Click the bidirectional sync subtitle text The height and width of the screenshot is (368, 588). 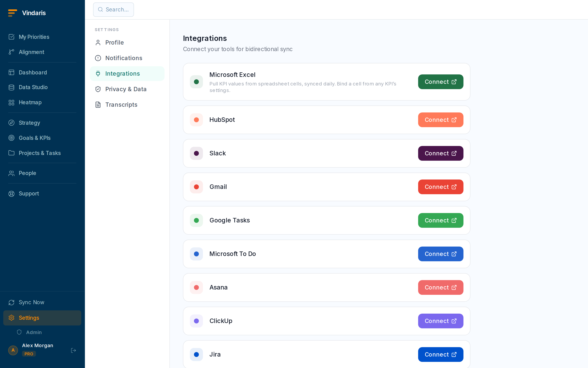coord(238,49)
